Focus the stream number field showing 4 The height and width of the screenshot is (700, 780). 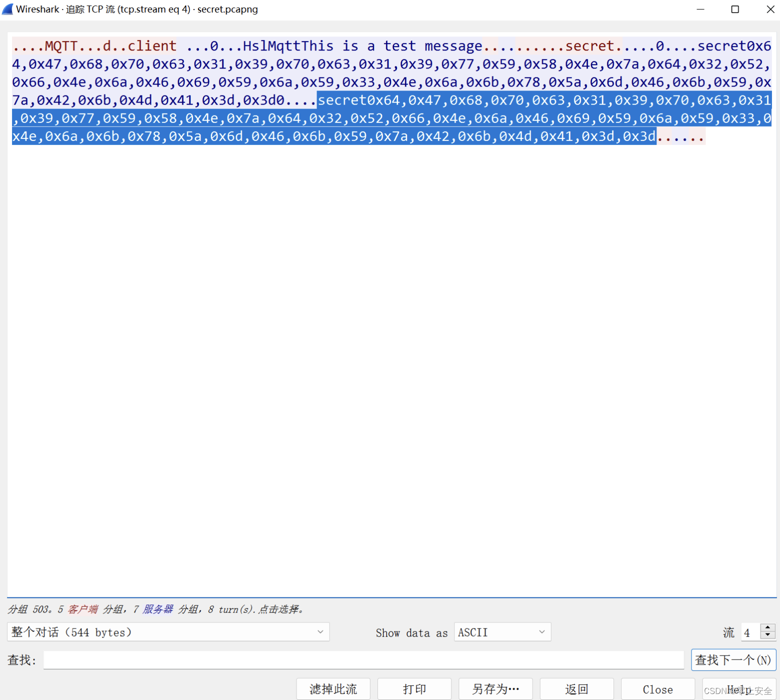coord(750,632)
